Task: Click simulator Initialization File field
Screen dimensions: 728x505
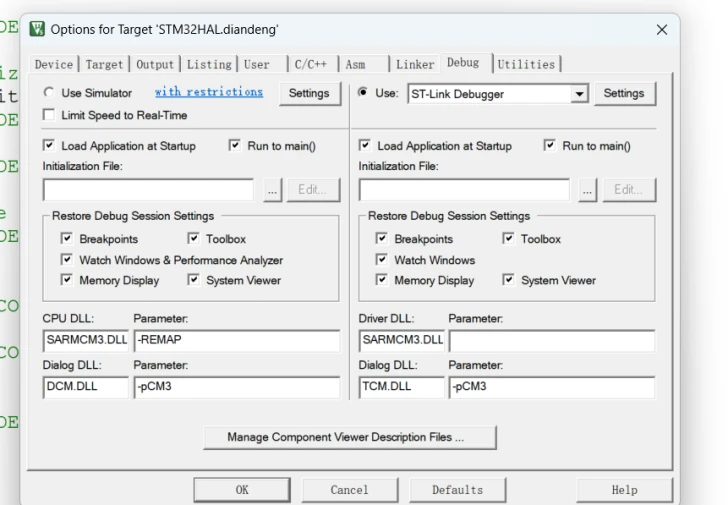Action: 149,190
